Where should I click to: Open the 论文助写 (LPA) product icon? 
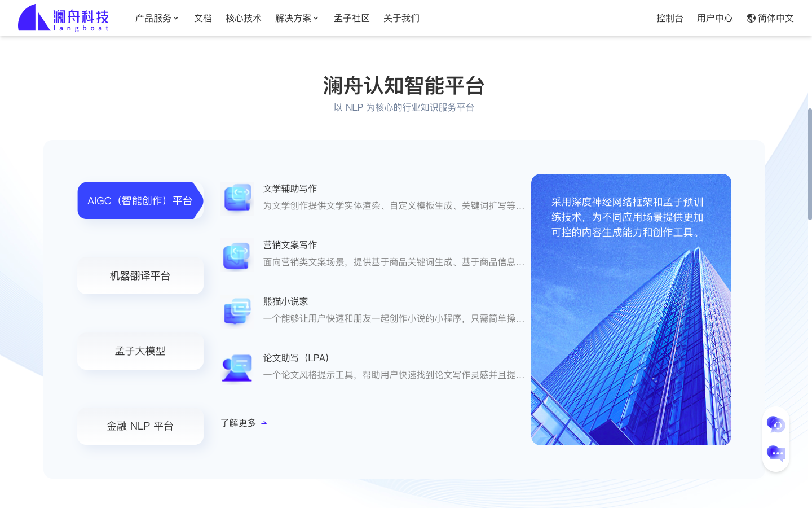click(x=237, y=367)
